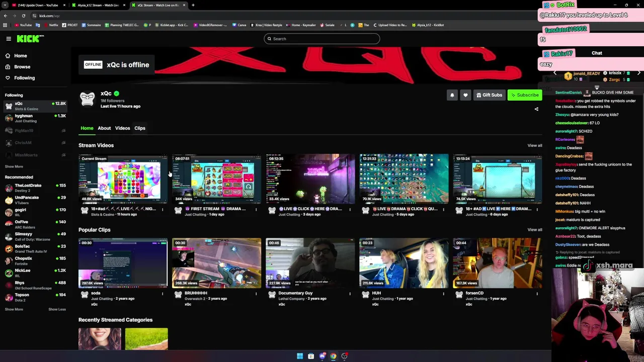Click the Kick logo
This screenshot has height=362, width=644.
coord(30,39)
